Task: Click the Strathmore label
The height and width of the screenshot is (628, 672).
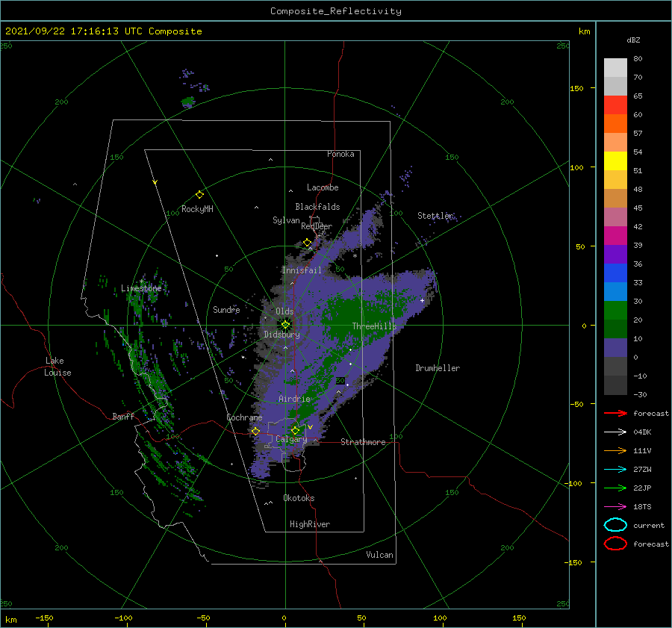Action: 363,442
